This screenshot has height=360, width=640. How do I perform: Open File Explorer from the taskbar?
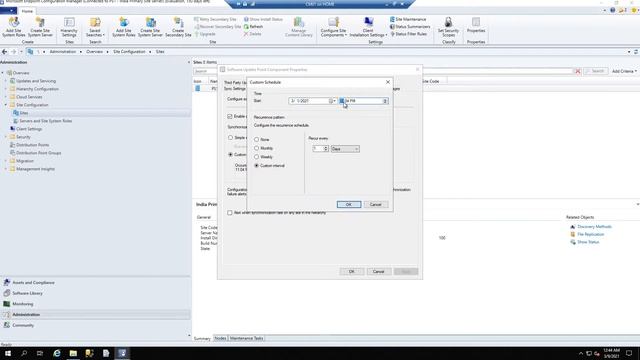click(73, 353)
